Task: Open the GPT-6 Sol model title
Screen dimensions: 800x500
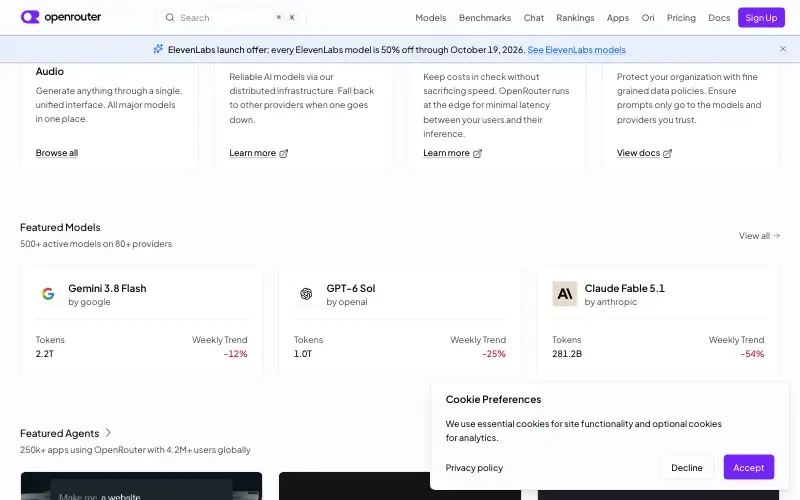Action: coord(351,288)
